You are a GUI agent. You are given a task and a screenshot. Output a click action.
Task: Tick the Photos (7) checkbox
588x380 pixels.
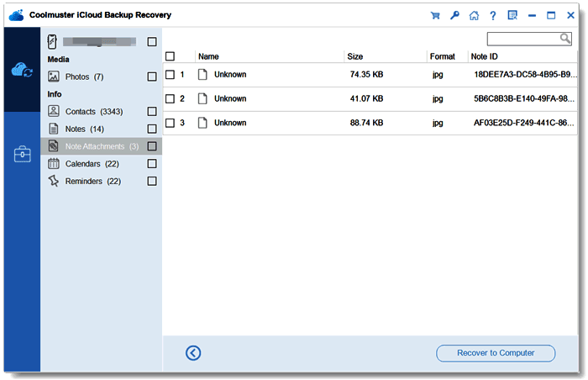point(152,77)
